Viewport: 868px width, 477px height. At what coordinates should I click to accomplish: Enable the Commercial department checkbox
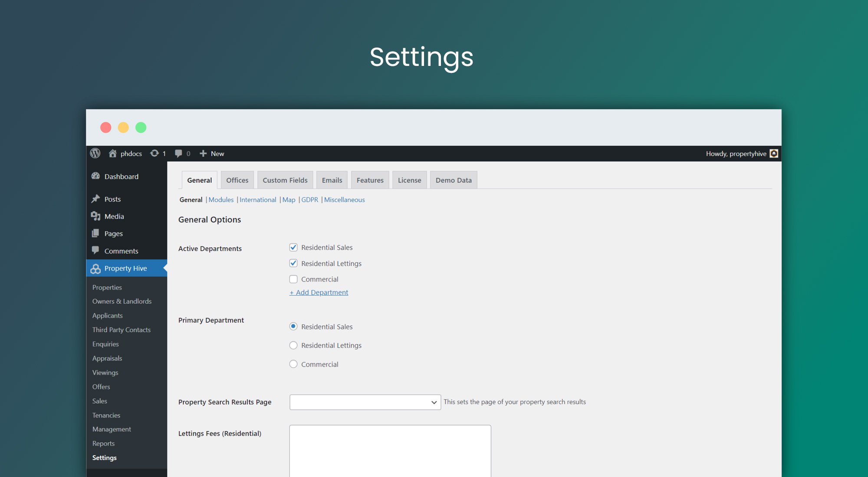pos(293,278)
